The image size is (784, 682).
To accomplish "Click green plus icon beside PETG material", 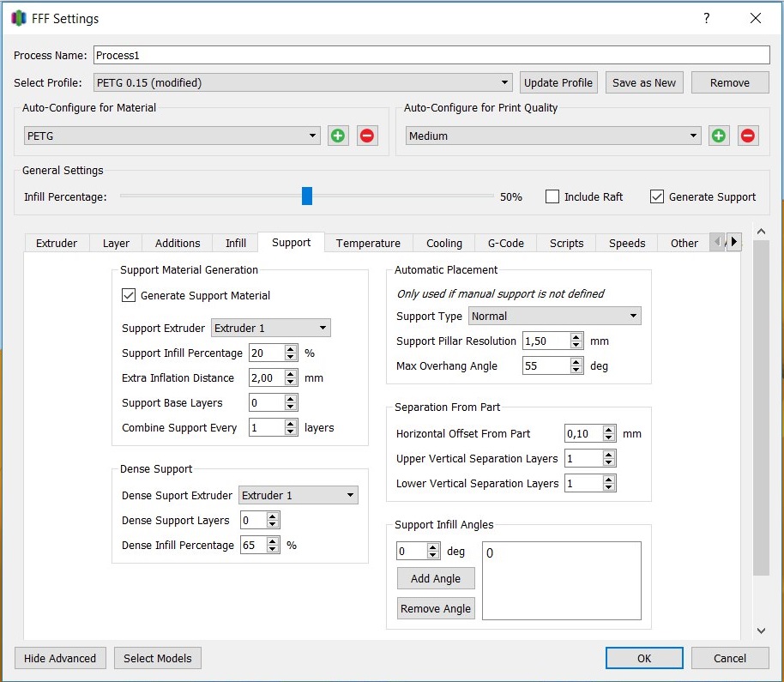I will tap(338, 136).
